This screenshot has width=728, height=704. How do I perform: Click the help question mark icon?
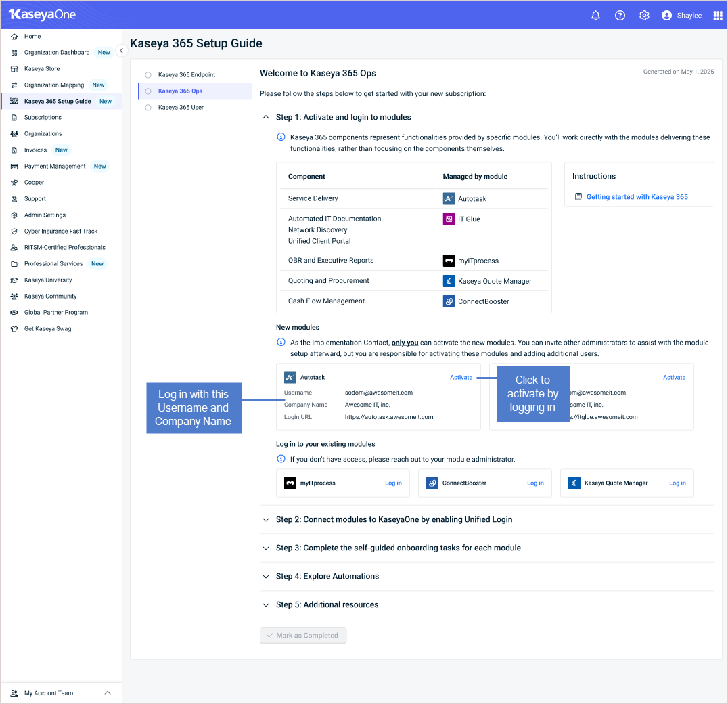620,16
